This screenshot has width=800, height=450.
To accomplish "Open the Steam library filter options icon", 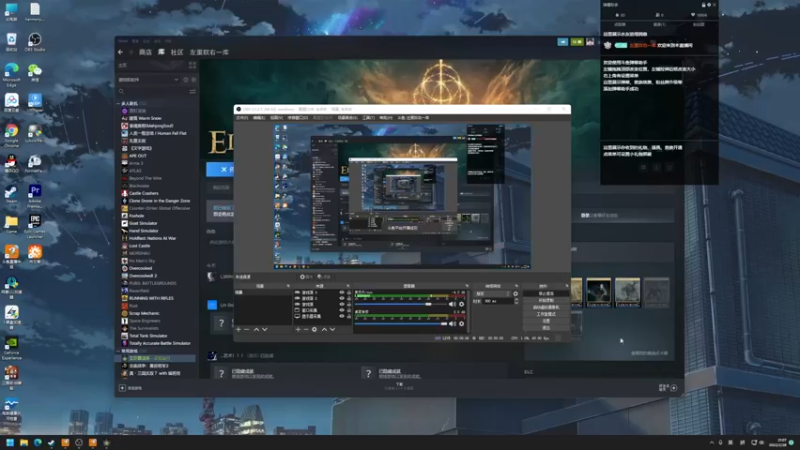I will (x=192, y=91).
